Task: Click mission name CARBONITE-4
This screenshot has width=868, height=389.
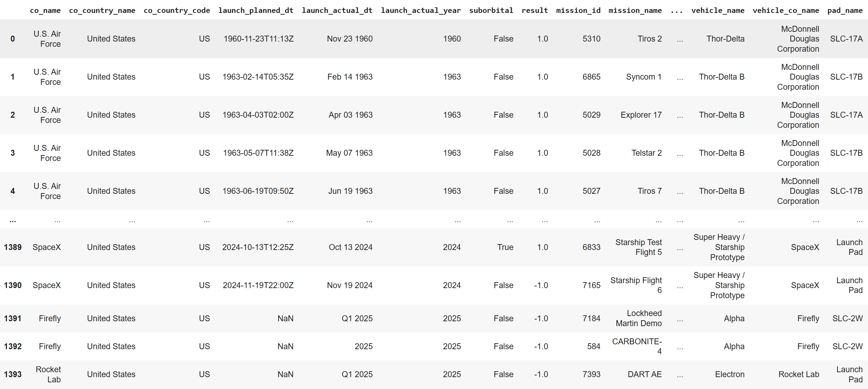Action: tap(637, 346)
